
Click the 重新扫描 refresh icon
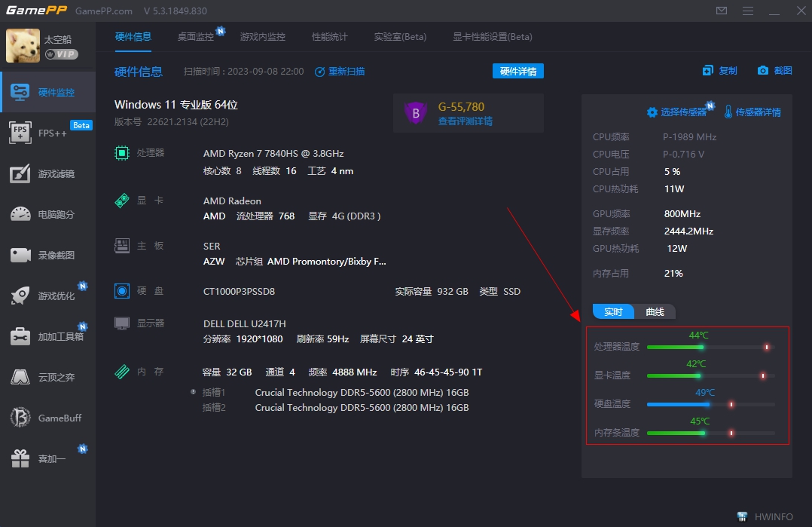319,72
